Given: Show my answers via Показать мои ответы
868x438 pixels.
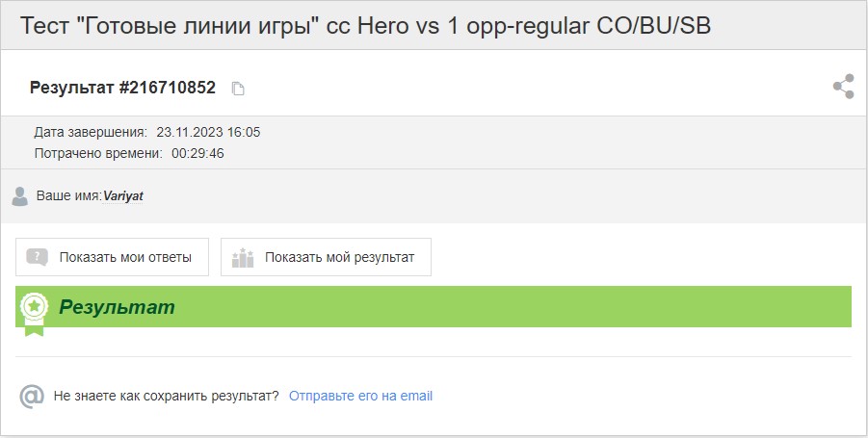Looking at the screenshot, I should tap(113, 257).
